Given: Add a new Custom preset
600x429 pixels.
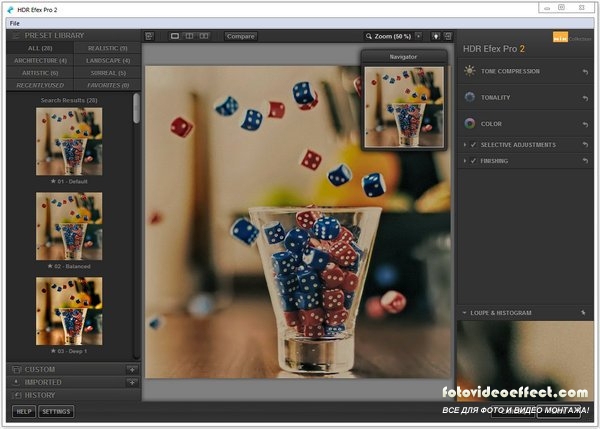Looking at the screenshot, I should pos(132,370).
